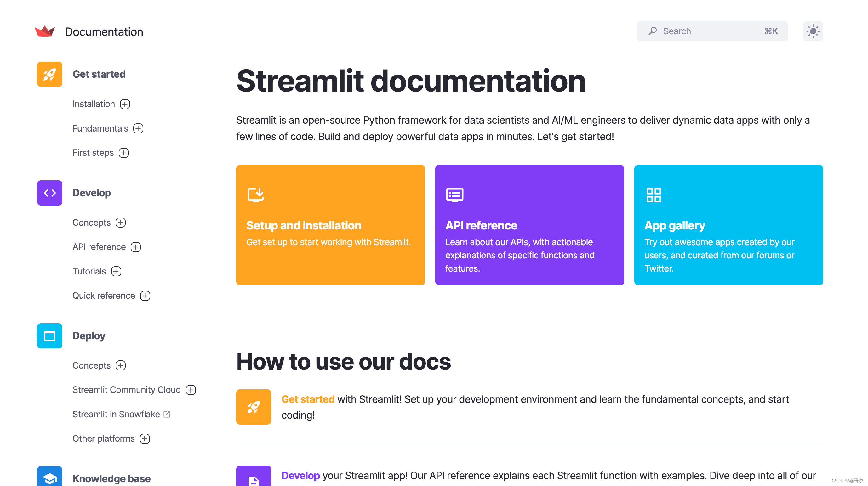The image size is (868, 486).
Task: Expand the Fundamentals section
Action: pyautogui.click(x=138, y=128)
